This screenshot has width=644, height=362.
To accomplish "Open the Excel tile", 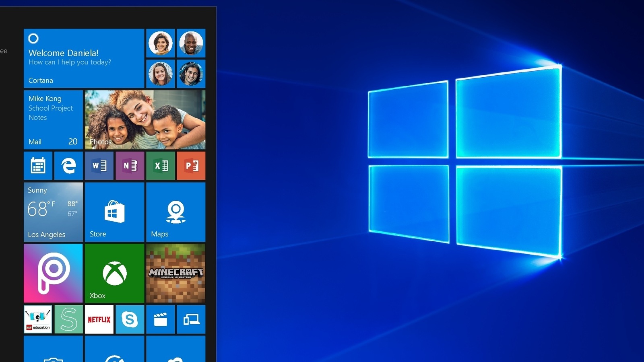I will (x=161, y=166).
